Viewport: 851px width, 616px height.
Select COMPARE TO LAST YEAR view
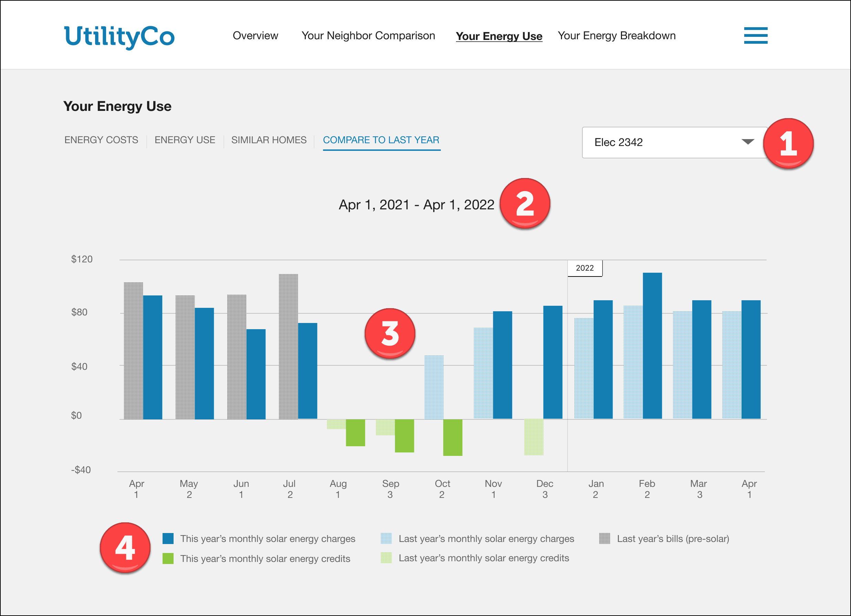click(381, 140)
